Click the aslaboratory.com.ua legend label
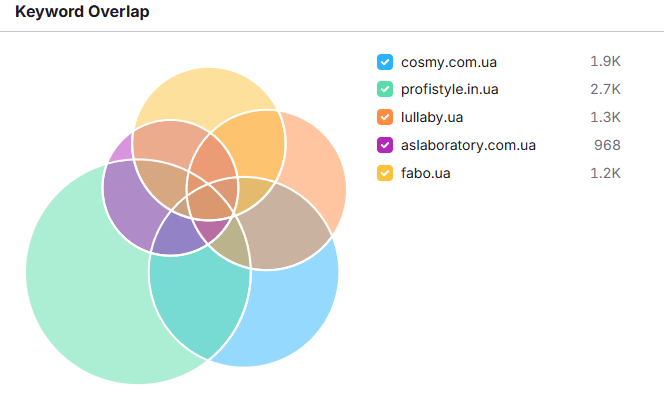This screenshot has height=418, width=664. coord(468,145)
